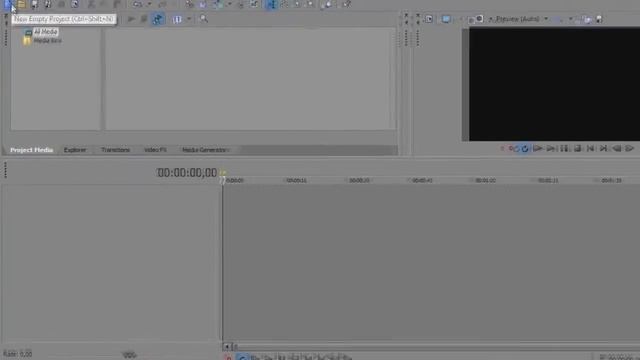Screen dimensions: 640x360
Task: Toggle Auto Ripple
Action: [x=218, y=4]
